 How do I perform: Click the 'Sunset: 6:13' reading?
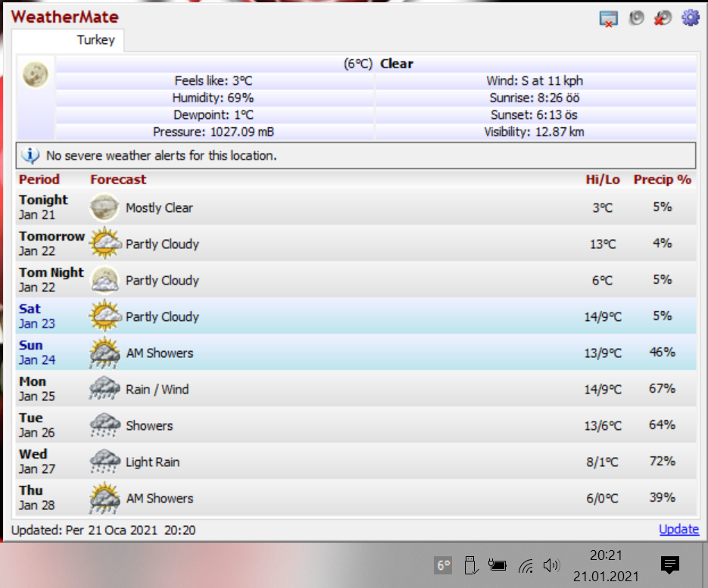(x=534, y=115)
